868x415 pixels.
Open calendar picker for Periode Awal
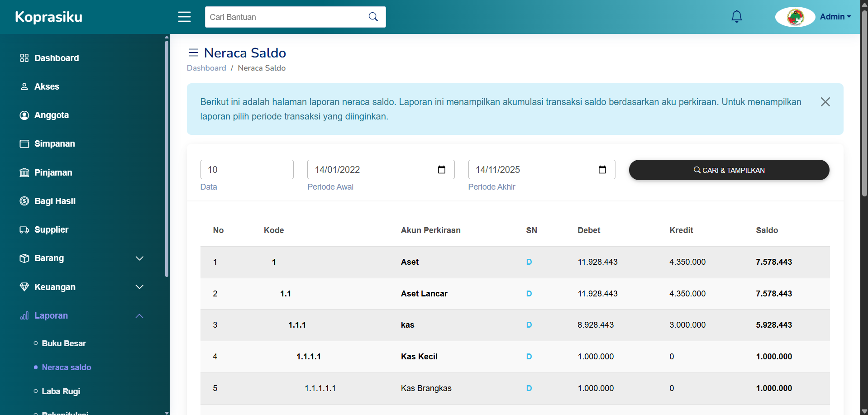pyautogui.click(x=441, y=170)
